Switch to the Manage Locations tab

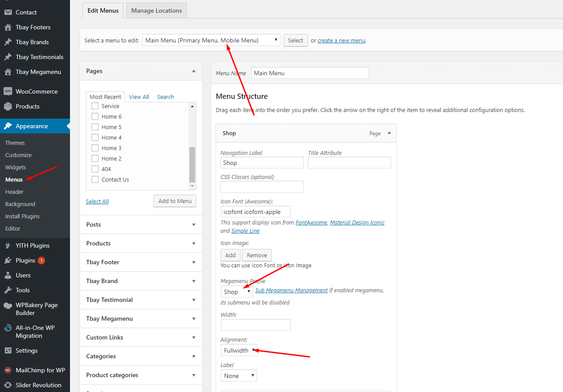[157, 10]
